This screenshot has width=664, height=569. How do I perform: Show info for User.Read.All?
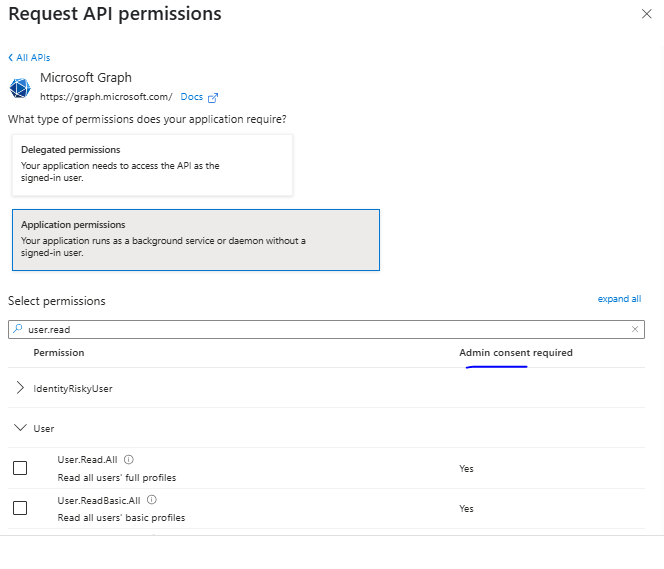tap(129, 459)
